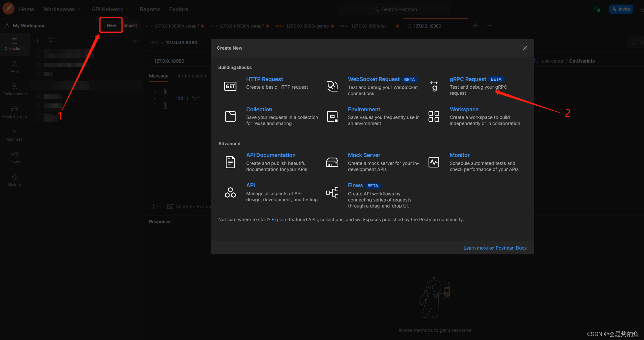Click the Mock Server icon in dialog
Image resolution: width=644 pixels, height=340 pixels.
point(332,162)
